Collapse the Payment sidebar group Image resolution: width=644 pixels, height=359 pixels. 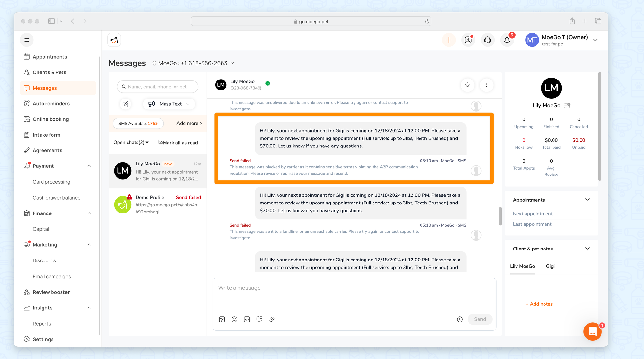(89, 166)
